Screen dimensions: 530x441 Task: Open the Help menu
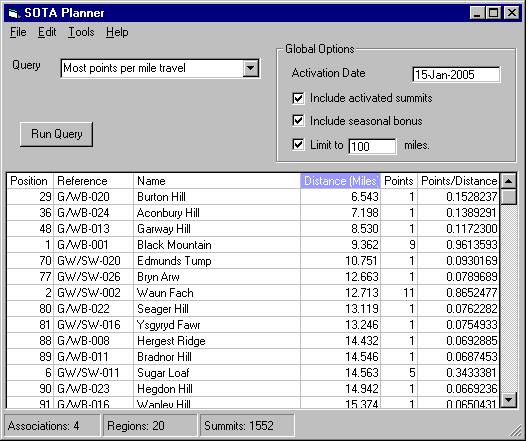[x=117, y=32]
